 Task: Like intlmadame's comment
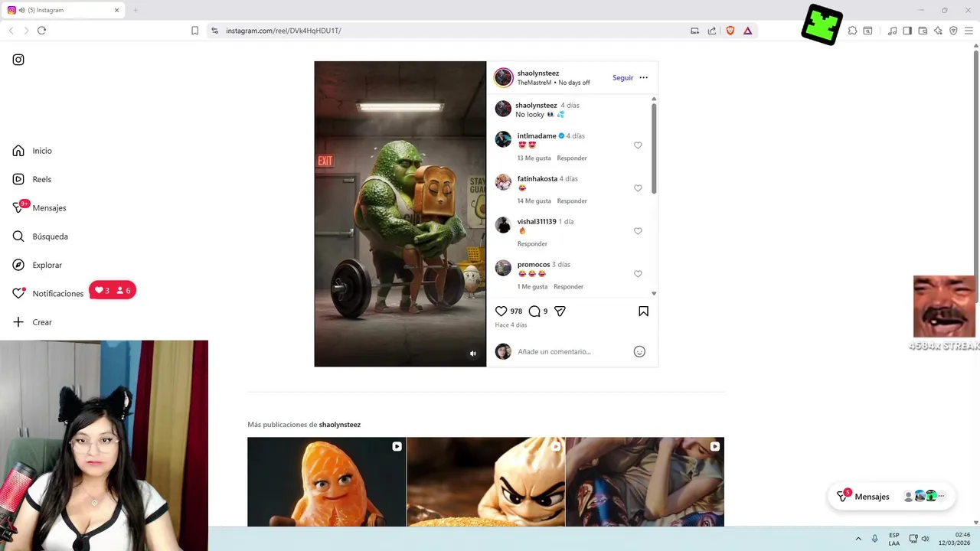click(638, 145)
